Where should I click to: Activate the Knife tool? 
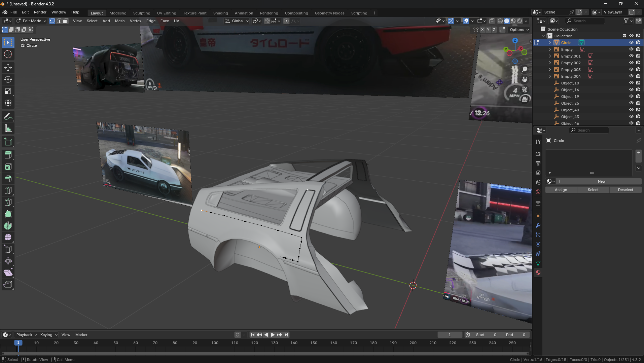(x=8, y=202)
